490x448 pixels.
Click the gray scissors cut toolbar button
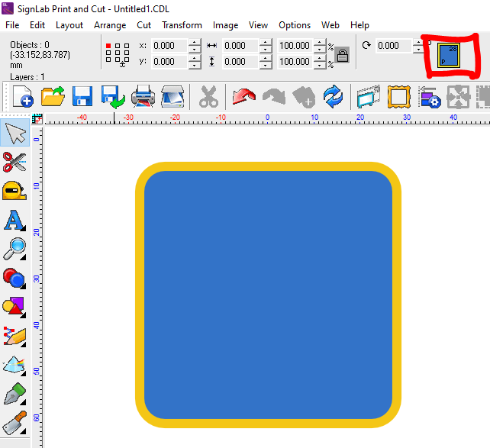tap(208, 97)
